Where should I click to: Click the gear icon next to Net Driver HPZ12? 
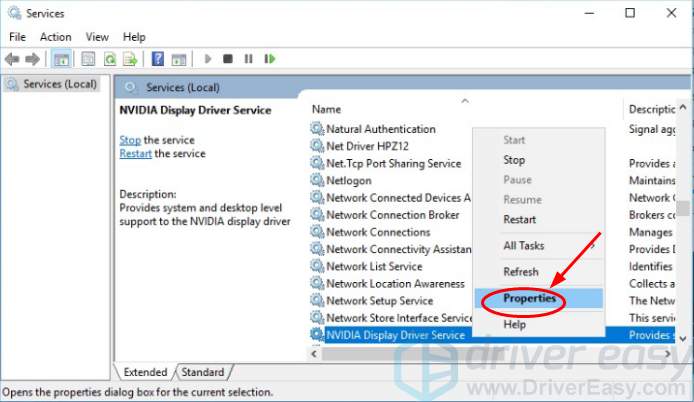(317, 146)
